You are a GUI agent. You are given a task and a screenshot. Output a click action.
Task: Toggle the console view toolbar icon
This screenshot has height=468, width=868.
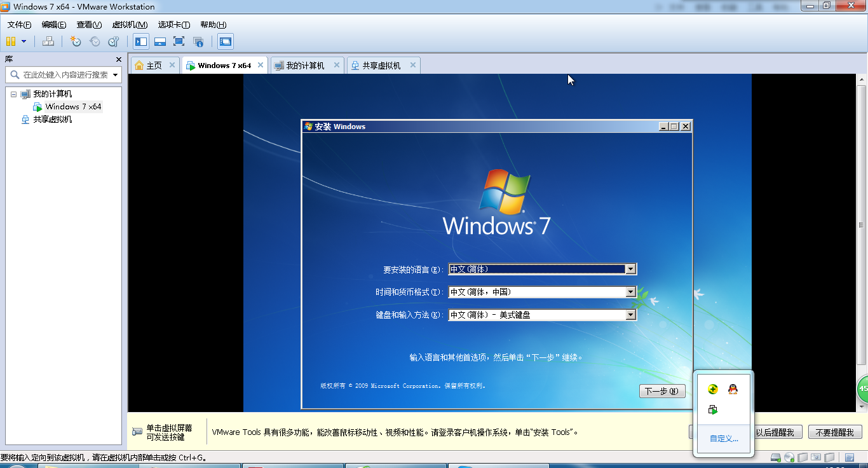coord(226,41)
